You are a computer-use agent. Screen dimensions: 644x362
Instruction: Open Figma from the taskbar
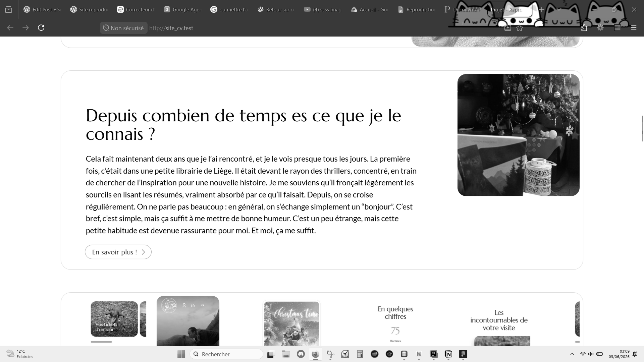(463, 354)
